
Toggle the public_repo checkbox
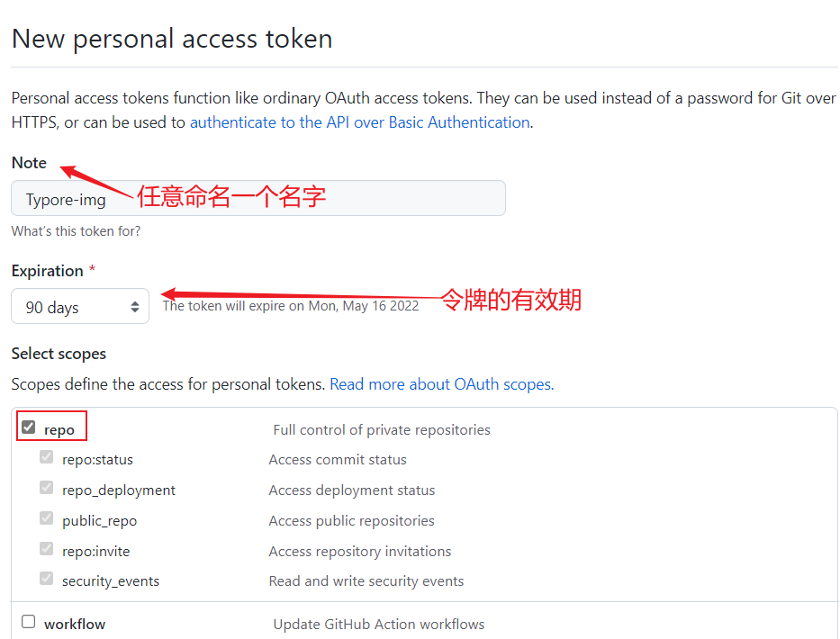click(47, 518)
